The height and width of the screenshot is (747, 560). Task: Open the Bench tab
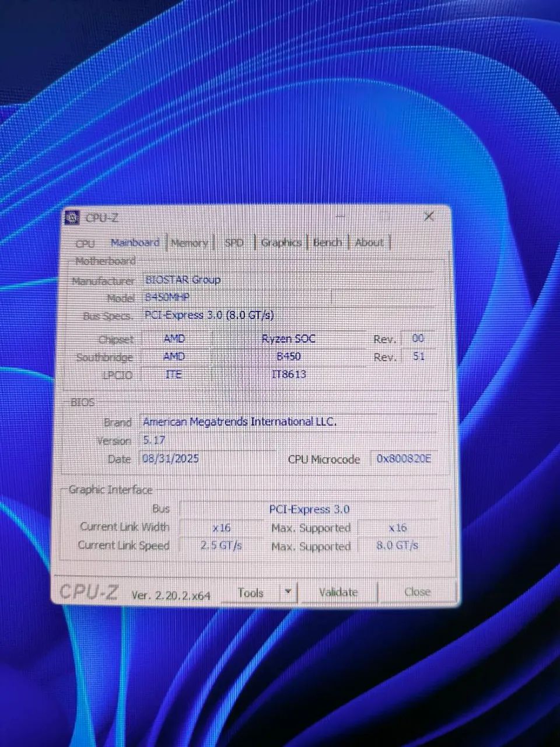pos(327,242)
